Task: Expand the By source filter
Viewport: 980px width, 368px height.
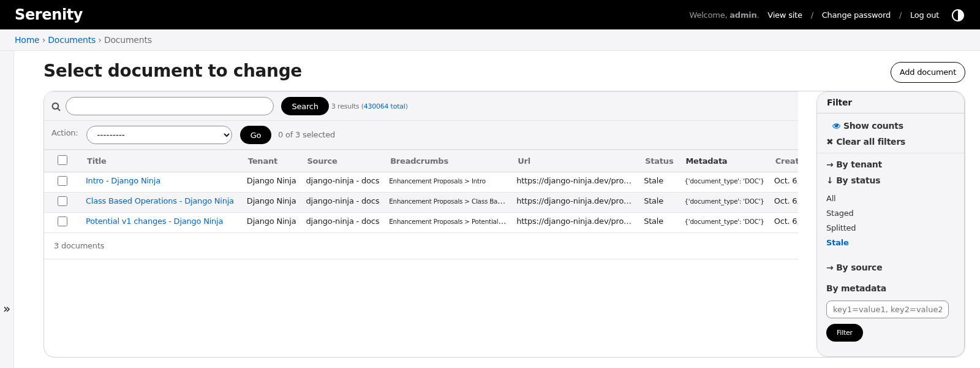Action: [854, 267]
